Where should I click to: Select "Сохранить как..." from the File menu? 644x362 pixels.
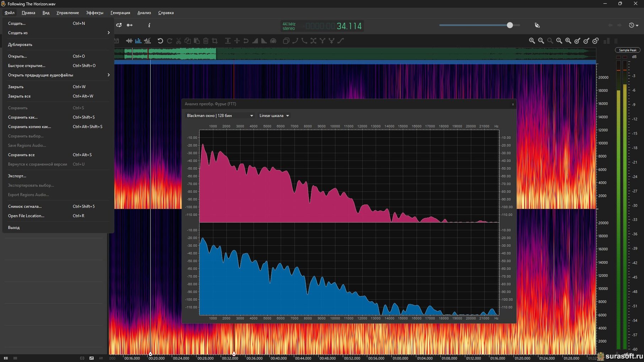click(x=23, y=117)
